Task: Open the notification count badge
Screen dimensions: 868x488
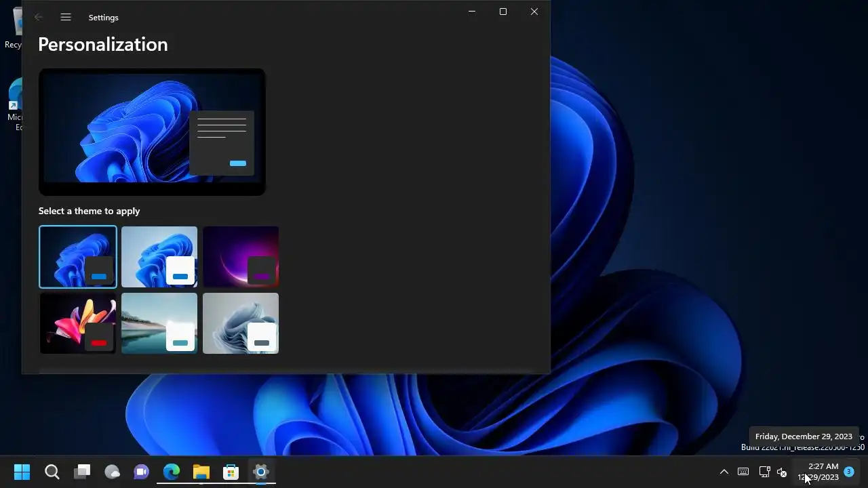Action: 848,472
